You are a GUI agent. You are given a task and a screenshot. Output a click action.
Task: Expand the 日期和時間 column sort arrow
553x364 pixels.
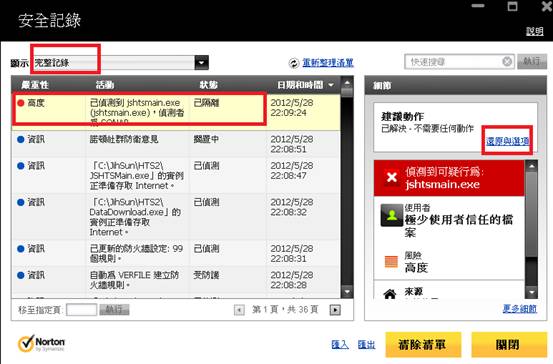[331, 85]
